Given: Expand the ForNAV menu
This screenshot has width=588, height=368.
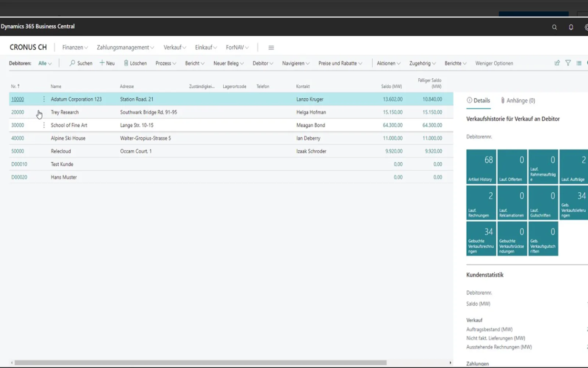Looking at the screenshot, I should point(237,47).
